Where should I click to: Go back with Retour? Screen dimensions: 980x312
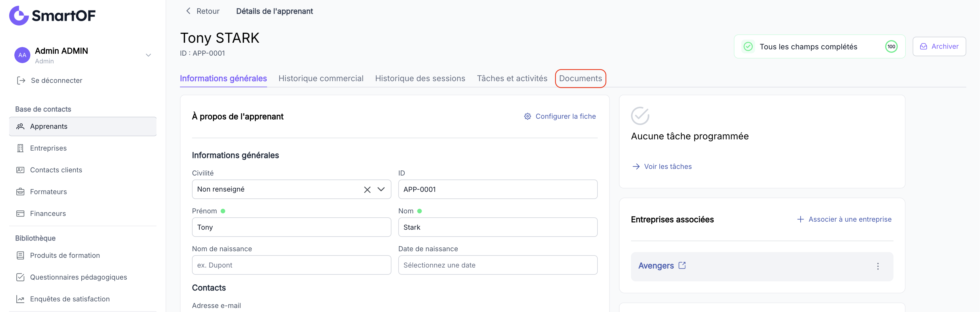coord(208,11)
